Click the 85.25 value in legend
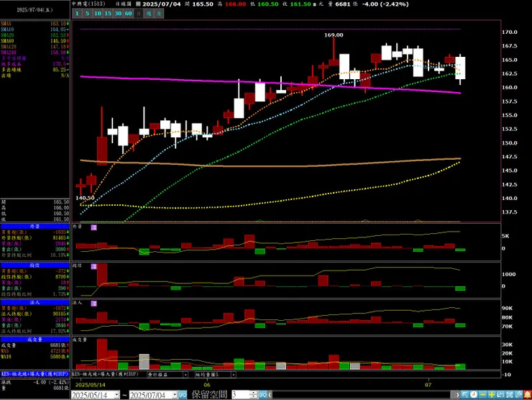Viewport: 532px width, 400px height. pos(60,70)
